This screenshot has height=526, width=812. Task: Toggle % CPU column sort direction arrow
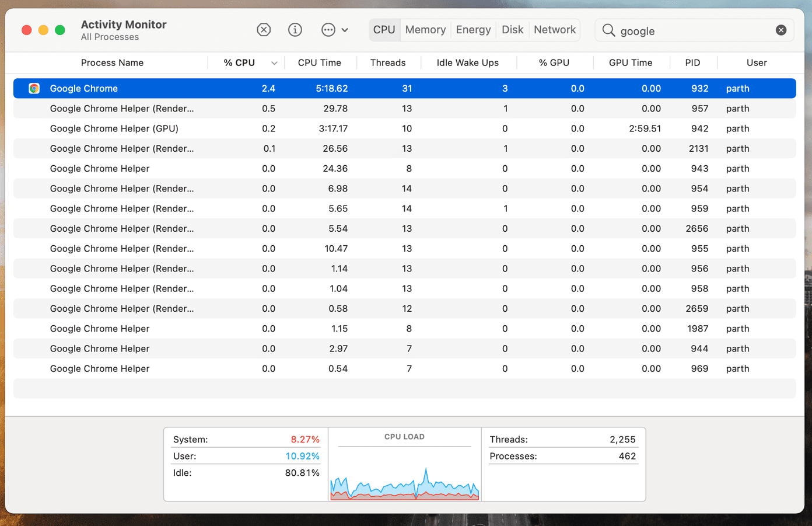pos(274,63)
